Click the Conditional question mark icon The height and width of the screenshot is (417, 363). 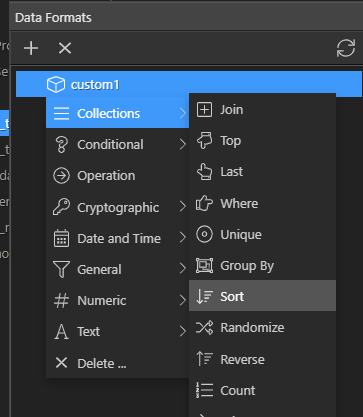[61, 145]
